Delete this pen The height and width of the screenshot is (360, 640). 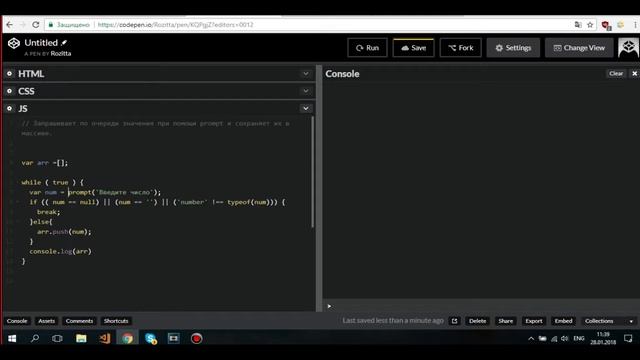pyautogui.click(x=478, y=321)
